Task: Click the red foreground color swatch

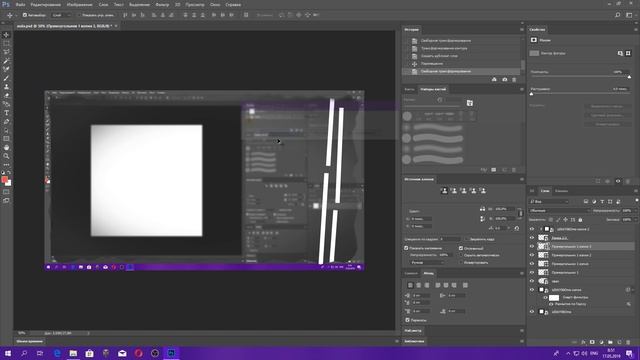Action: click(4, 180)
